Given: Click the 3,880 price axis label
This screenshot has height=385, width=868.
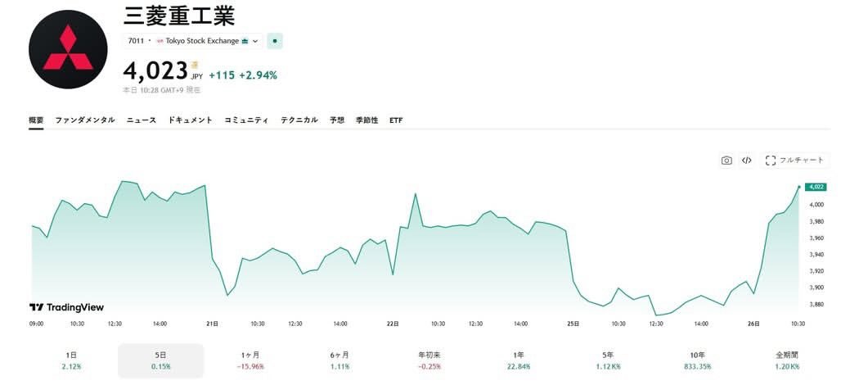Looking at the screenshot, I should [x=817, y=305].
